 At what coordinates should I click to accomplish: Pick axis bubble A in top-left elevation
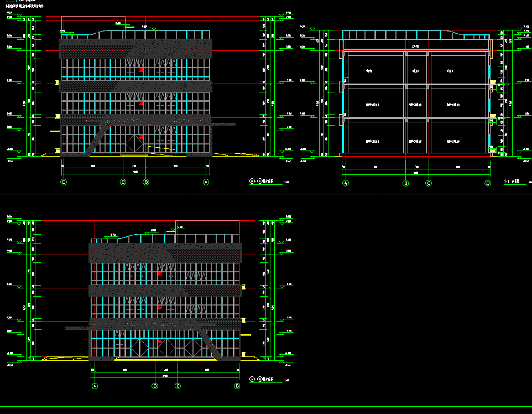[x=206, y=182]
